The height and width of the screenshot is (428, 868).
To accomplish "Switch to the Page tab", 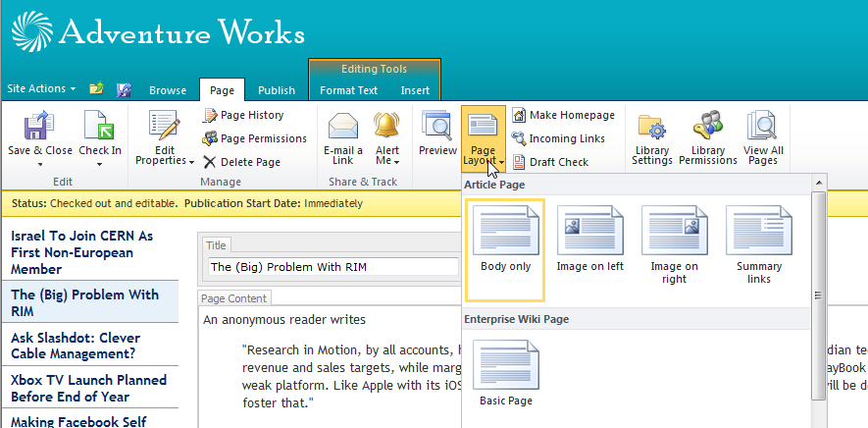I will click(222, 90).
